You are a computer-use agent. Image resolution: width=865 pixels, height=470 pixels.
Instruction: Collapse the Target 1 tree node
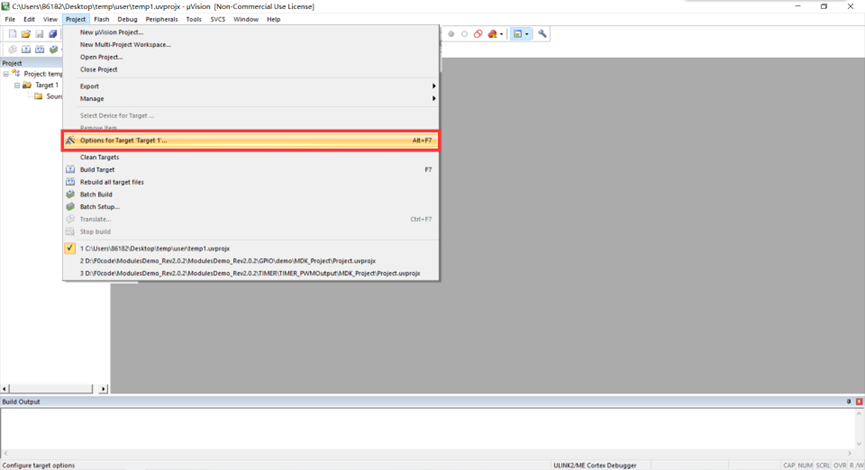17,86
